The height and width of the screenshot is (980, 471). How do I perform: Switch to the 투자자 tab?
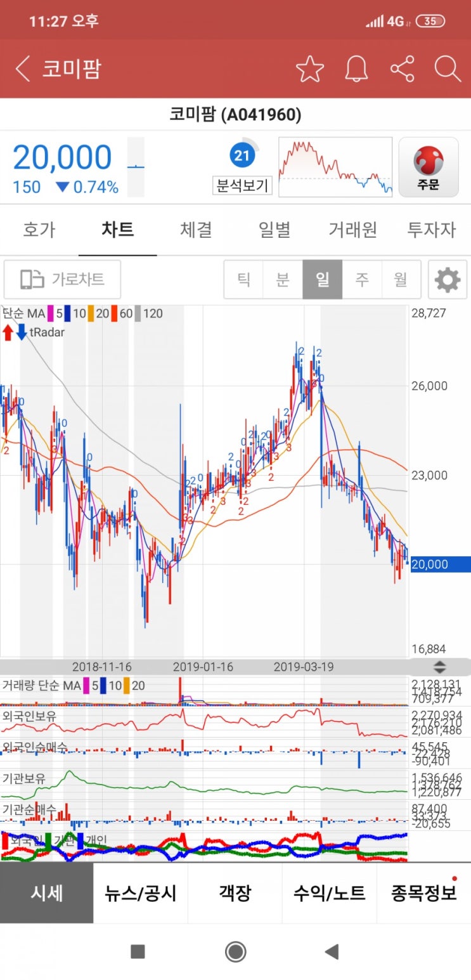(x=432, y=230)
